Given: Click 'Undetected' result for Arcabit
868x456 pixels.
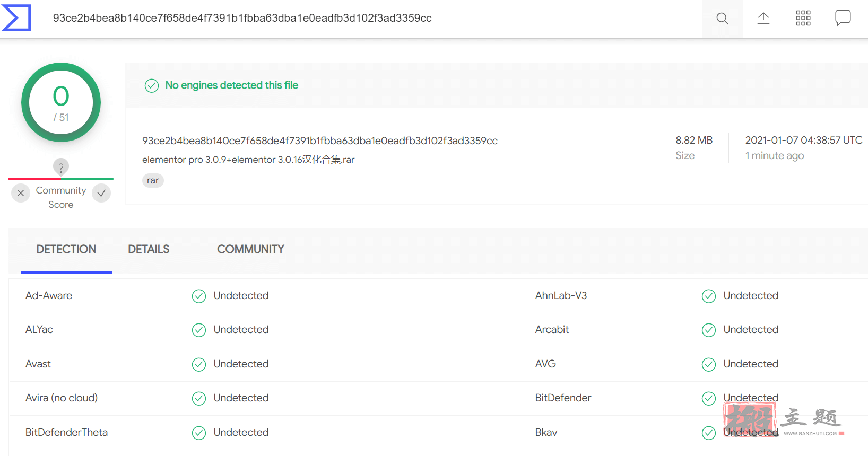Looking at the screenshot, I should click(x=751, y=330).
